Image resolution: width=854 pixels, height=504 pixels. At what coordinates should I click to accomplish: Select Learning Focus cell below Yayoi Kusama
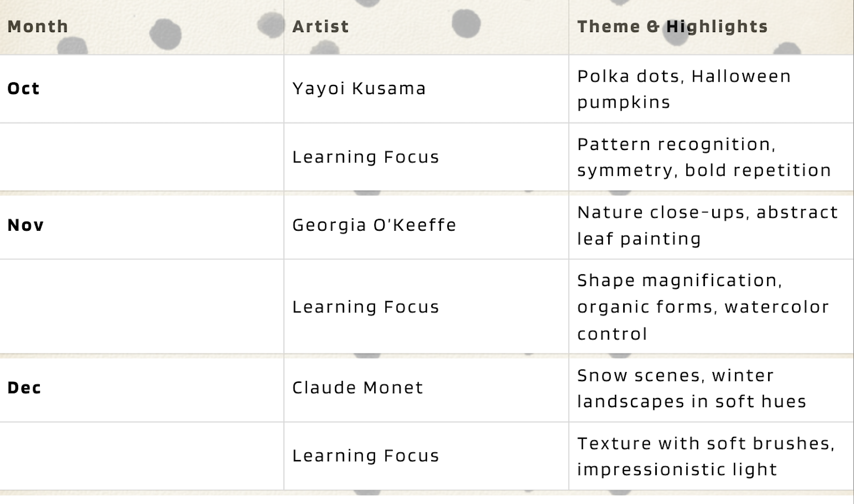click(x=365, y=157)
